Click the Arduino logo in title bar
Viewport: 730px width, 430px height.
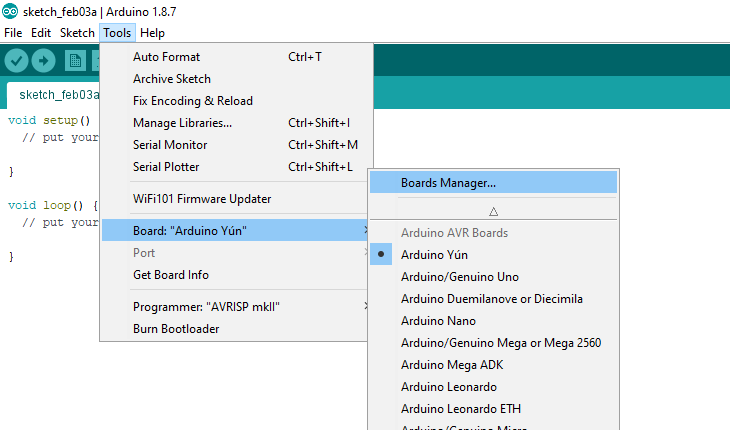[10, 11]
